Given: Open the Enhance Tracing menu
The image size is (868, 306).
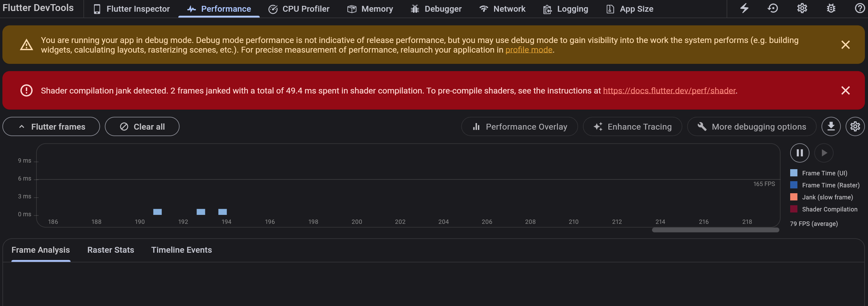Looking at the screenshot, I should [632, 127].
